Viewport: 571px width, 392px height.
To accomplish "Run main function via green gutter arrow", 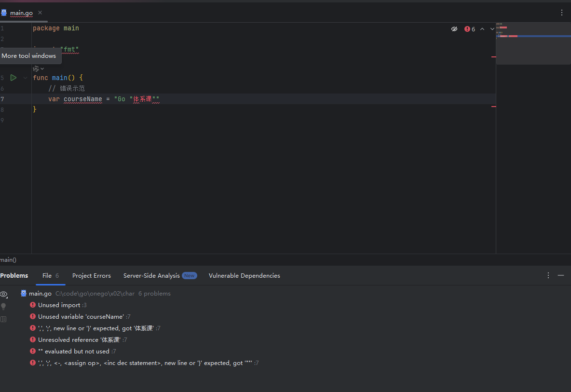I will (x=14, y=78).
